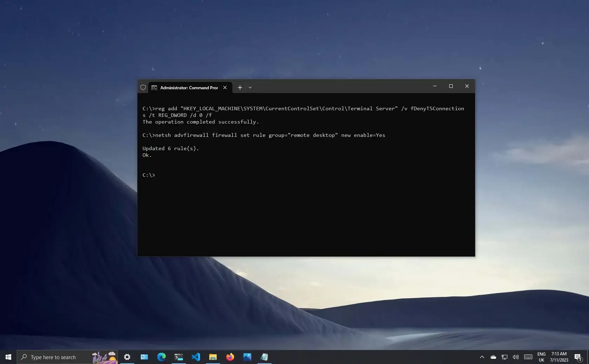Open File Explorer from the taskbar
Image resolution: width=589 pixels, height=364 pixels.
click(213, 357)
